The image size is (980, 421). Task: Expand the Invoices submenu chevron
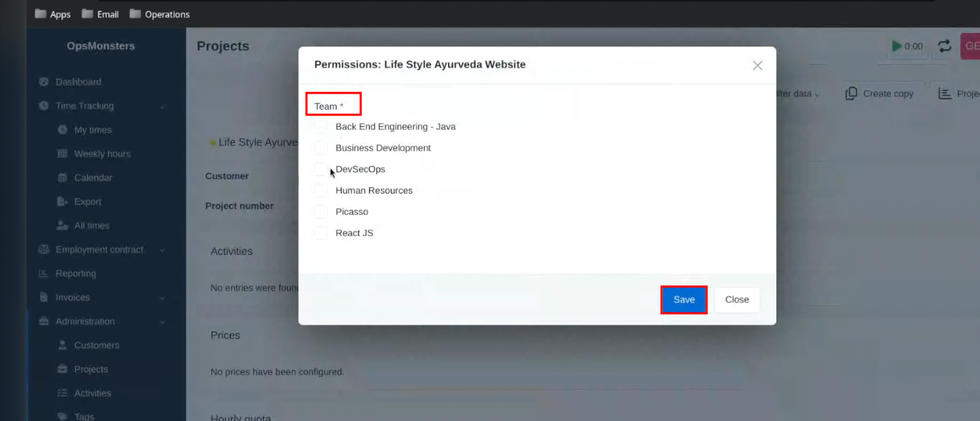click(x=163, y=298)
